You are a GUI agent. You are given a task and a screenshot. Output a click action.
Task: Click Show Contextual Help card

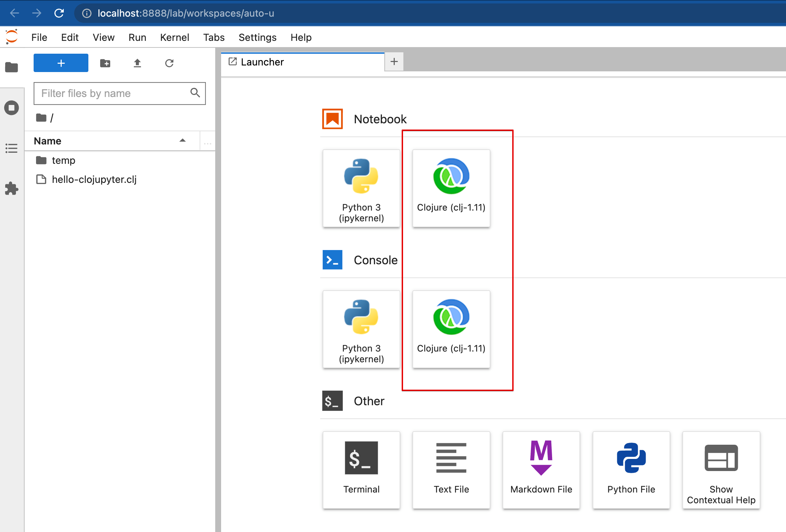pyautogui.click(x=721, y=470)
